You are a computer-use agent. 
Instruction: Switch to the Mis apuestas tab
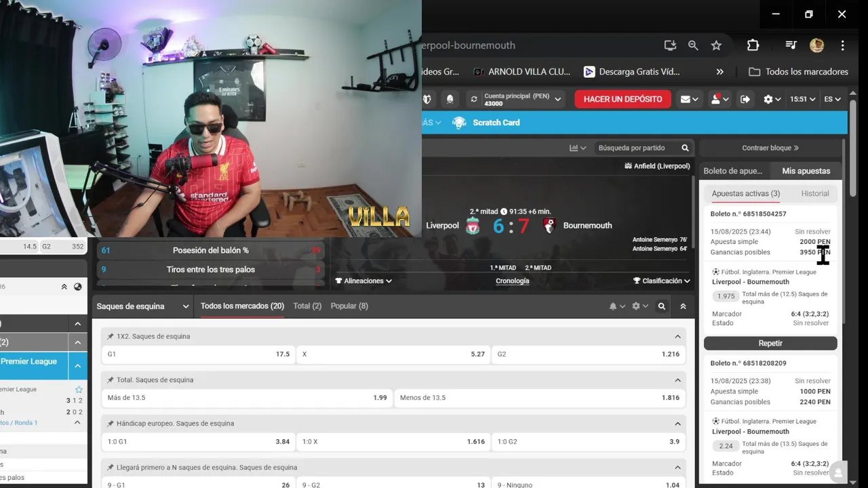point(806,171)
